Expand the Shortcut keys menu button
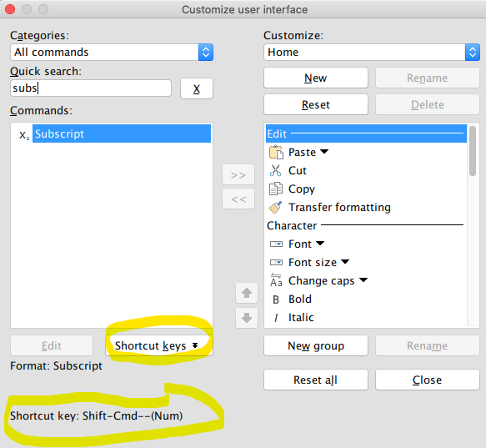The width and height of the screenshot is (486, 448). [159, 345]
